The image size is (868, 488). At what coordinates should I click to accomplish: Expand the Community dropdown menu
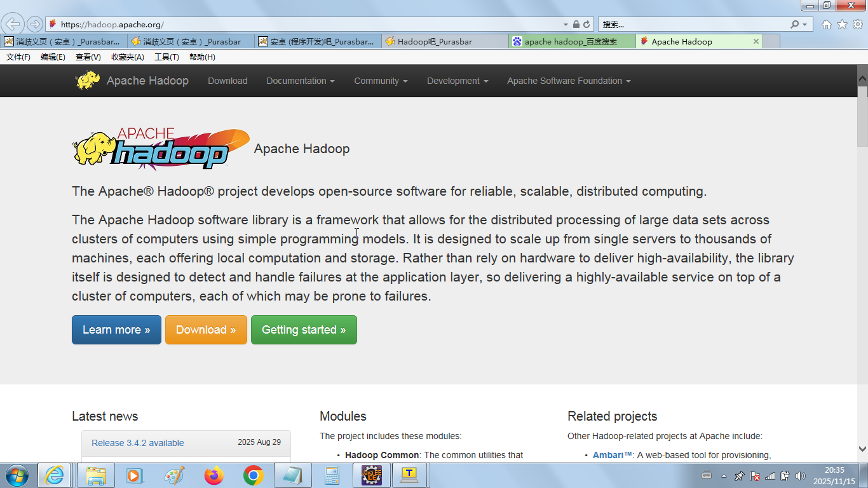[x=380, y=81]
